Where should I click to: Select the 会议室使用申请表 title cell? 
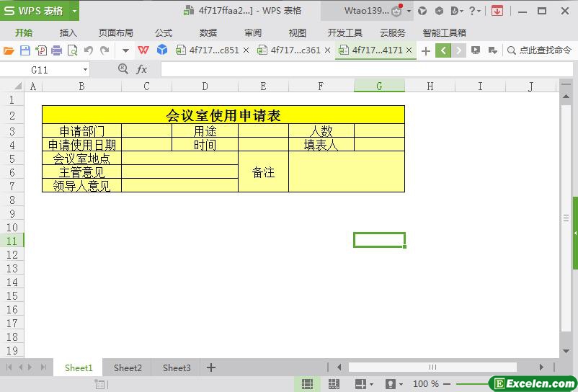click(223, 115)
